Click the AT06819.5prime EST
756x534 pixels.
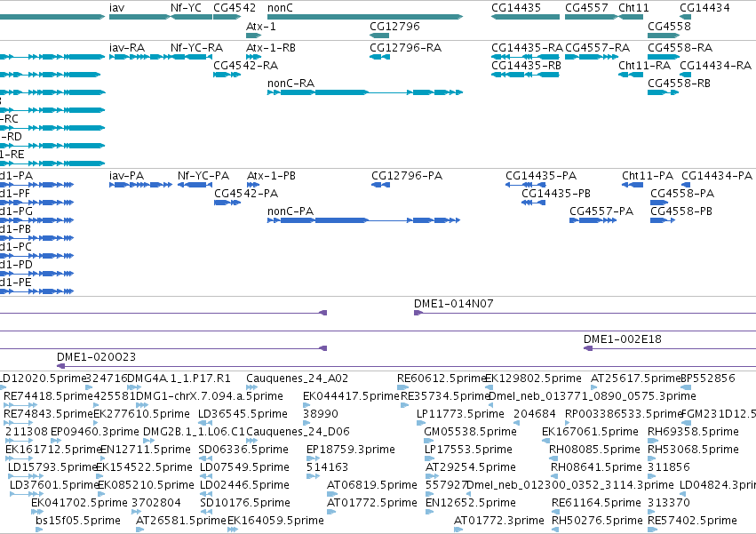click(x=332, y=494)
